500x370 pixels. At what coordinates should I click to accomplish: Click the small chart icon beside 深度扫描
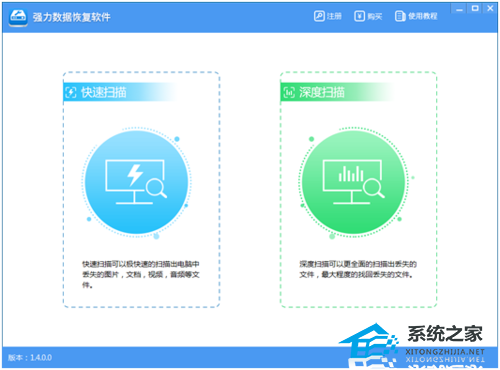pyautogui.click(x=289, y=92)
